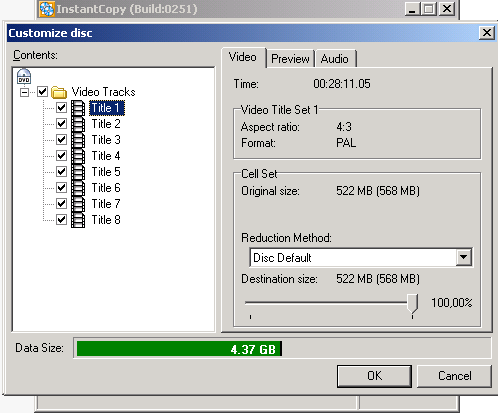Uncheck the Title 6 checkbox
The width and height of the screenshot is (498, 413).
tap(62, 188)
